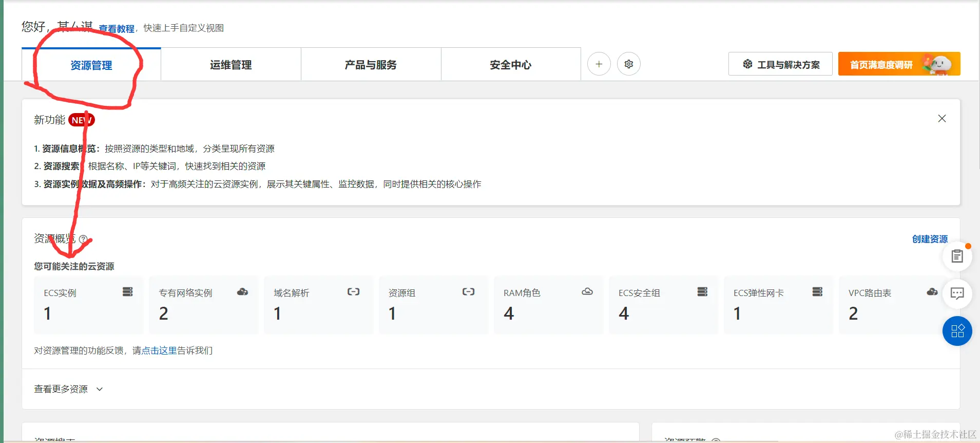Click the ECS安全组 count value 4
Viewport: 980px width, 443px height.
[624, 313]
